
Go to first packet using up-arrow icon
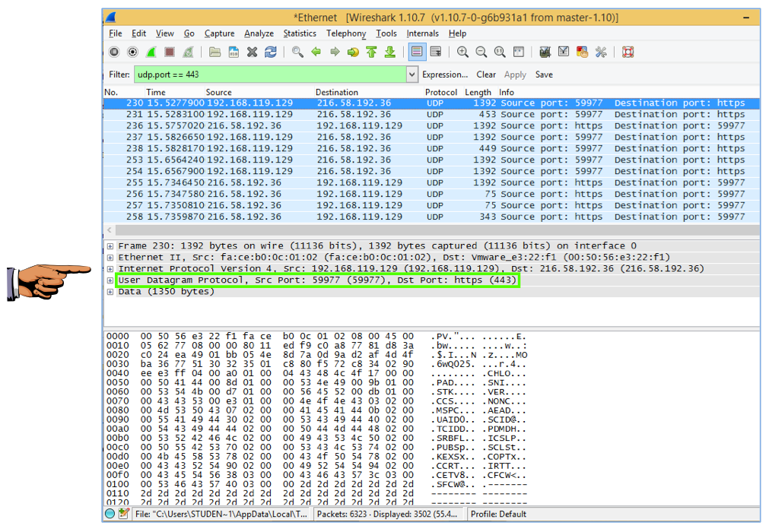(x=371, y=52)
